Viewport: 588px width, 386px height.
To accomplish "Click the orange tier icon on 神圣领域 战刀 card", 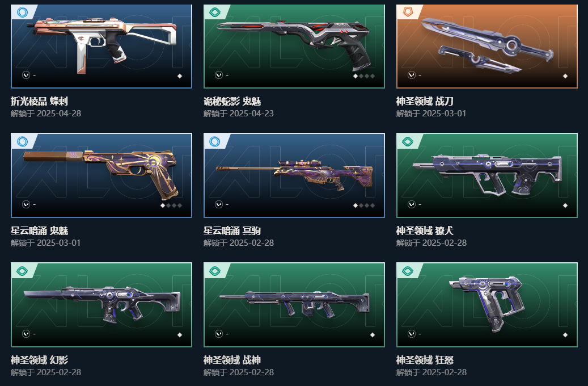I will pos(408,12).
